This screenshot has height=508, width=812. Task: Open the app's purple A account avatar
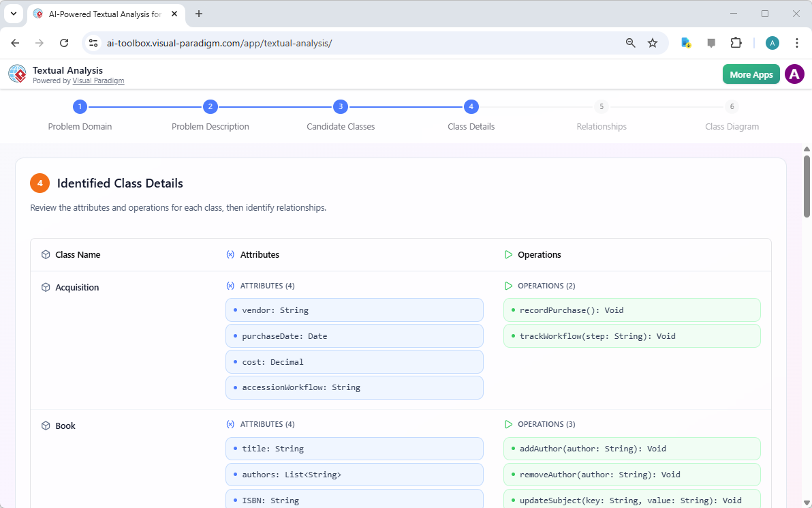pos(794,74)
